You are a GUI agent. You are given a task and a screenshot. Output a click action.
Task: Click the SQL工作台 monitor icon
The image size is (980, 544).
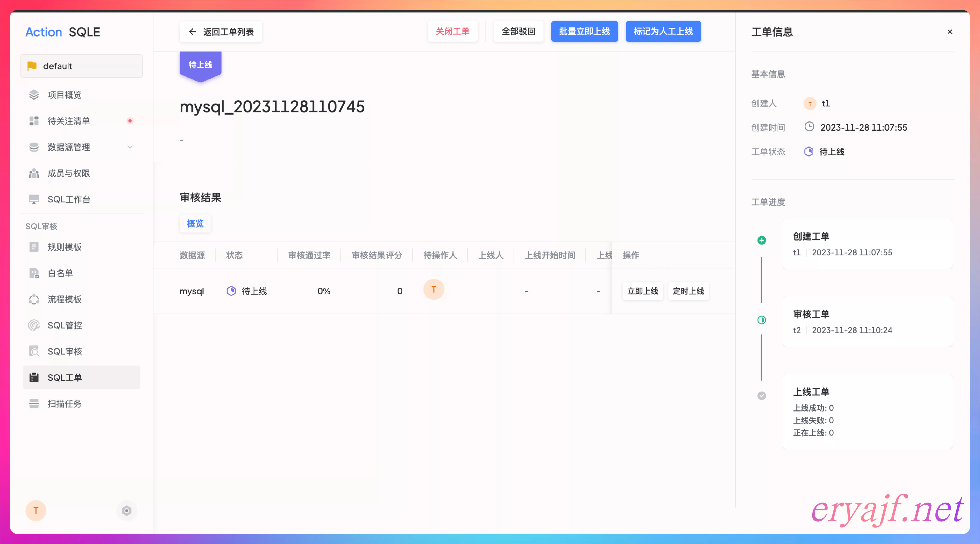(34, 200)
